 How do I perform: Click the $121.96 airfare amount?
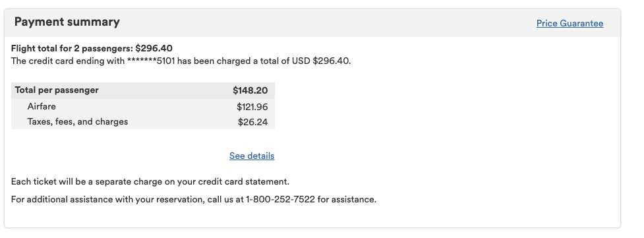pos(252,107)
